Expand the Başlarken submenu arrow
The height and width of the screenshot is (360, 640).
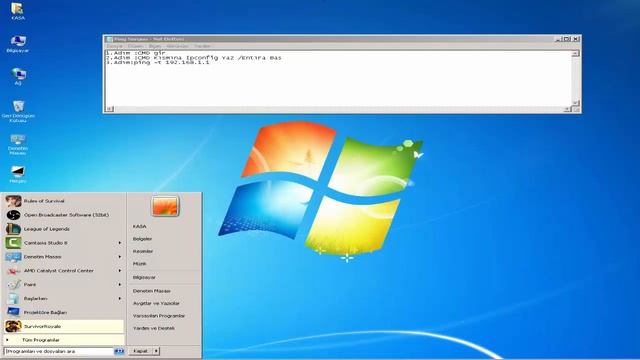pos(120,298)
